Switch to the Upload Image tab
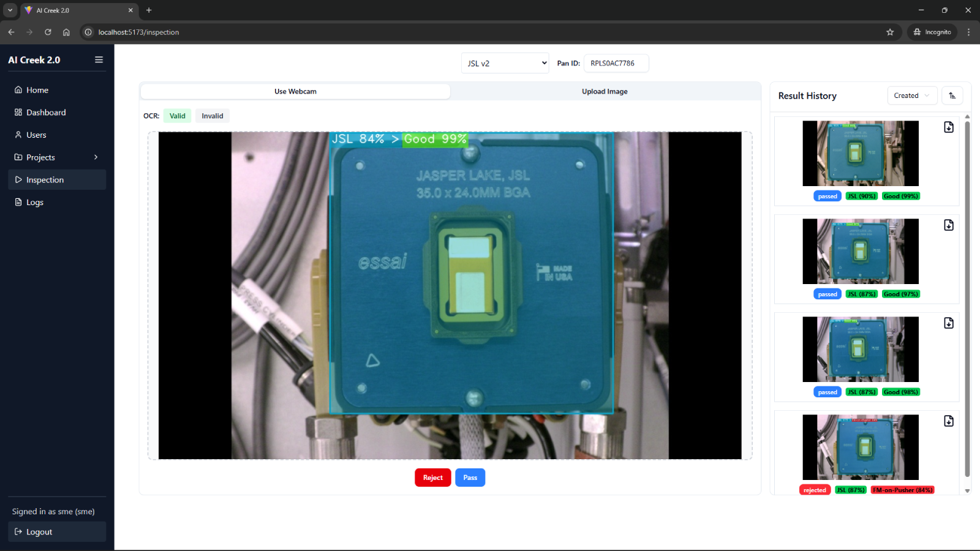 point(605,91)
